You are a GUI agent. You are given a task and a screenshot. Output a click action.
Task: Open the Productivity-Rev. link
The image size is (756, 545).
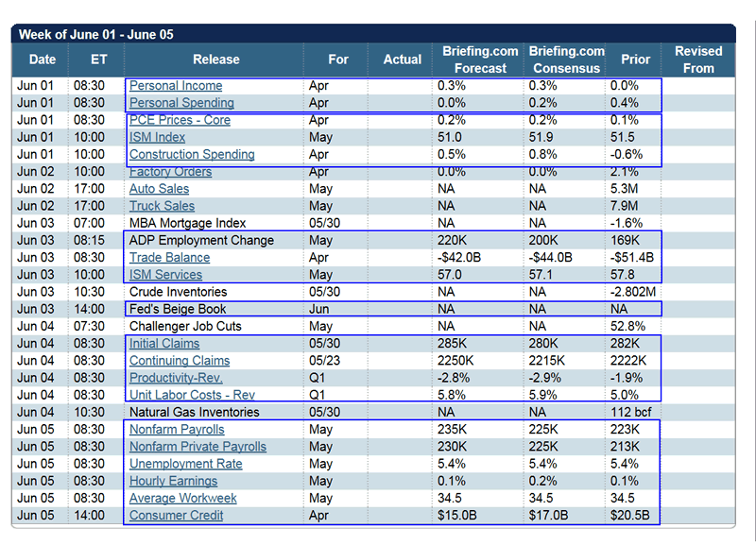click(176, 378)
